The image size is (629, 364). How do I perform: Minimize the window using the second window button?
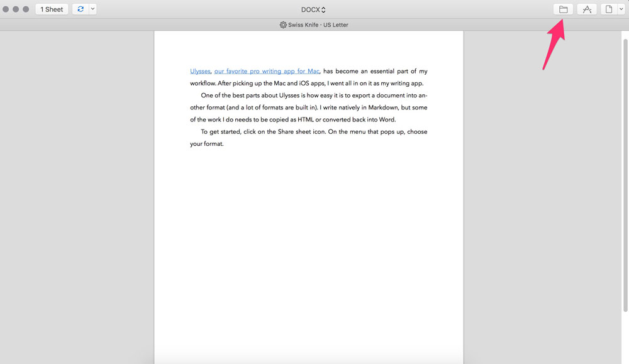tap(16, 9)
